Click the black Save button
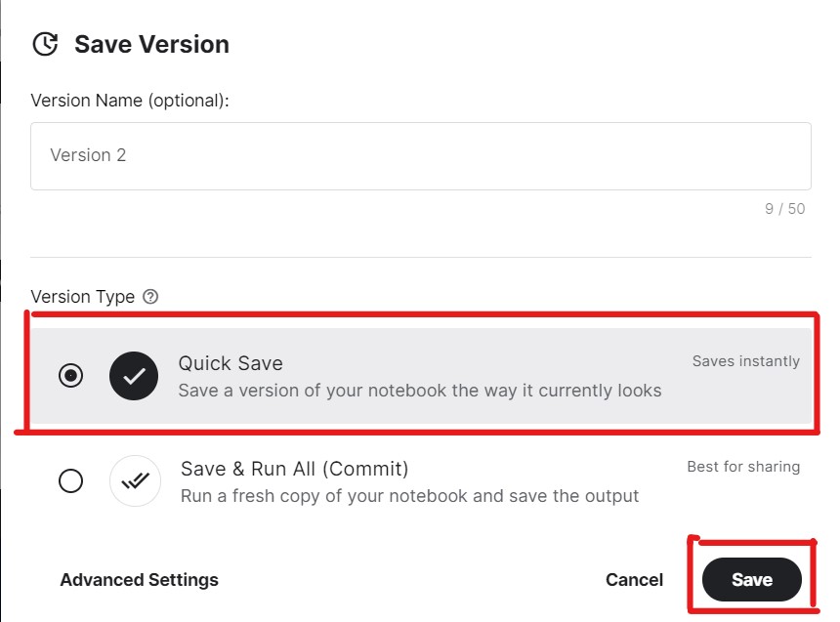Screen dimensions: 840x622 752,580
